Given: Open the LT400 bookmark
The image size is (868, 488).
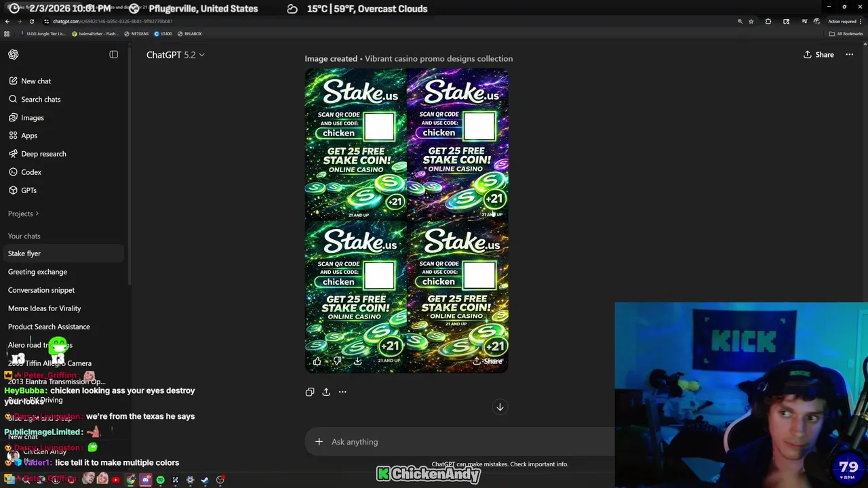Looking at the screenshot, I should click(163, 34).
